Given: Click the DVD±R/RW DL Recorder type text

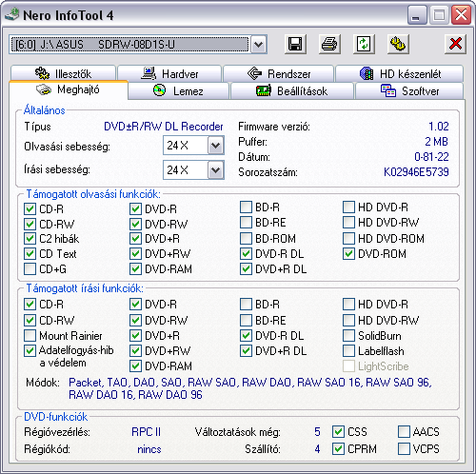Looking at the screenshot, I should (164, 127).
